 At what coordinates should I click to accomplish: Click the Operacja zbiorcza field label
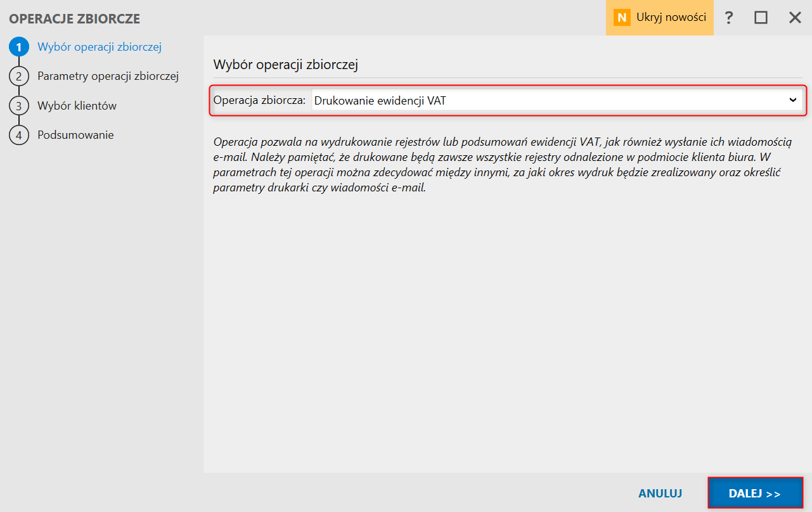coord(259,100)
